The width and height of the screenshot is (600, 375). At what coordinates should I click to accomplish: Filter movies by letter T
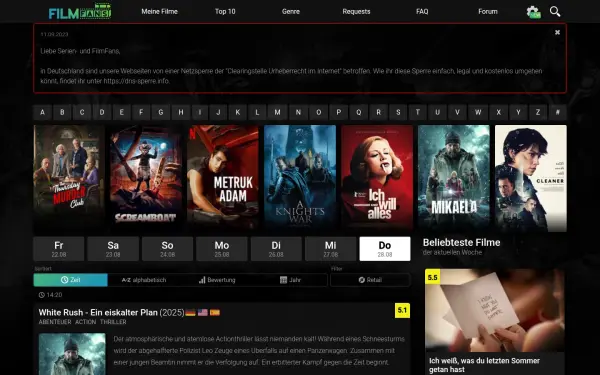click(x=418, y=112)
